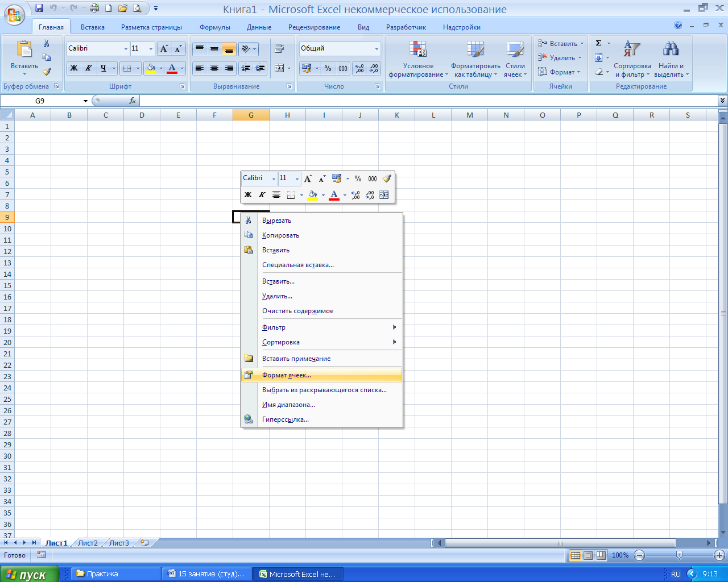Click the Wrap text icon in ribbon
This screenshot has height=582, width=728.
pos(279,49)
